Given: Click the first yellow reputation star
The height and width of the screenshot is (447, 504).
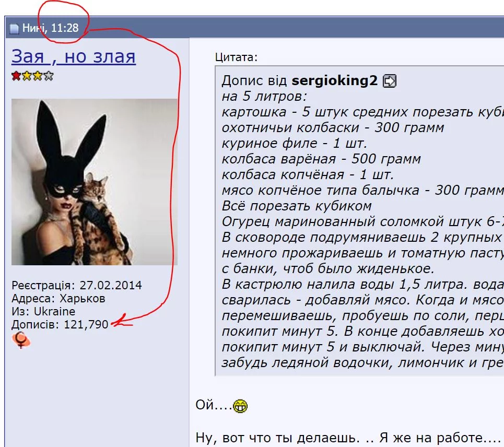Looking at the screenshot, I should coord(27,76).
